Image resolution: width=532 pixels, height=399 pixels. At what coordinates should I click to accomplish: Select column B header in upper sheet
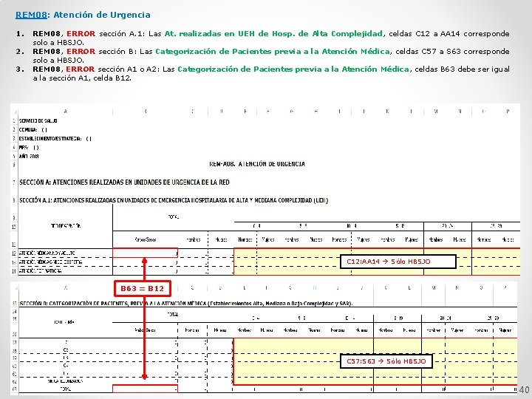(x=146, y=112)
